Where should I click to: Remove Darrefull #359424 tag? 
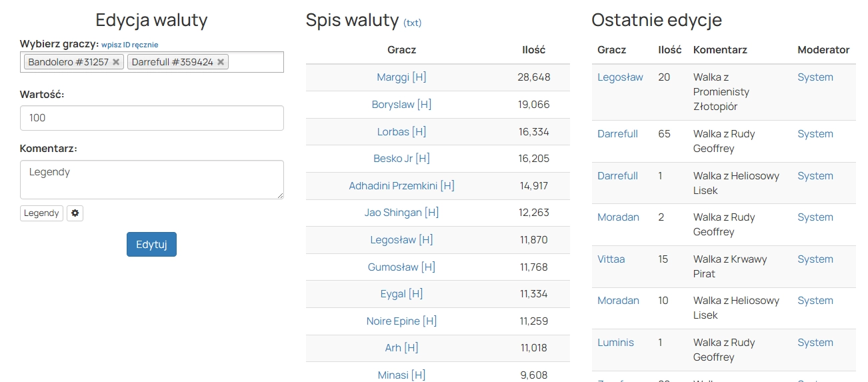tap(221, 62)
